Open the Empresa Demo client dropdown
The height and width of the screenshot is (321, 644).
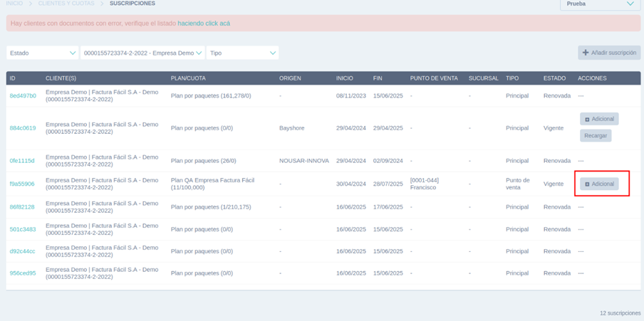[x=142, y=53]
